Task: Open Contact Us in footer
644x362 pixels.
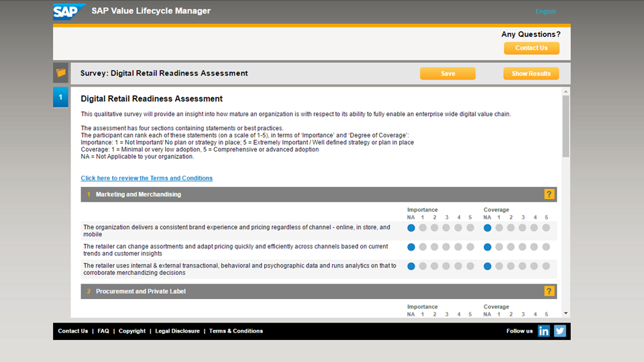Action: click(72, 330)
